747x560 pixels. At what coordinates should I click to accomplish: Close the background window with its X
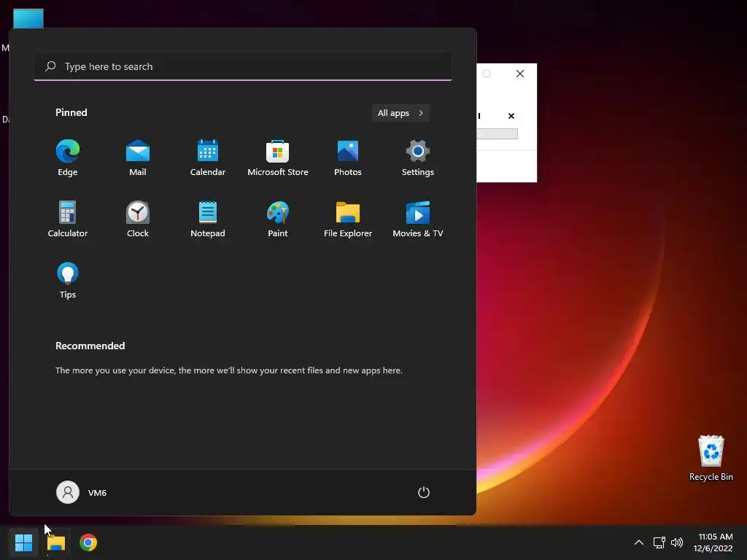(x=520, y=74)
